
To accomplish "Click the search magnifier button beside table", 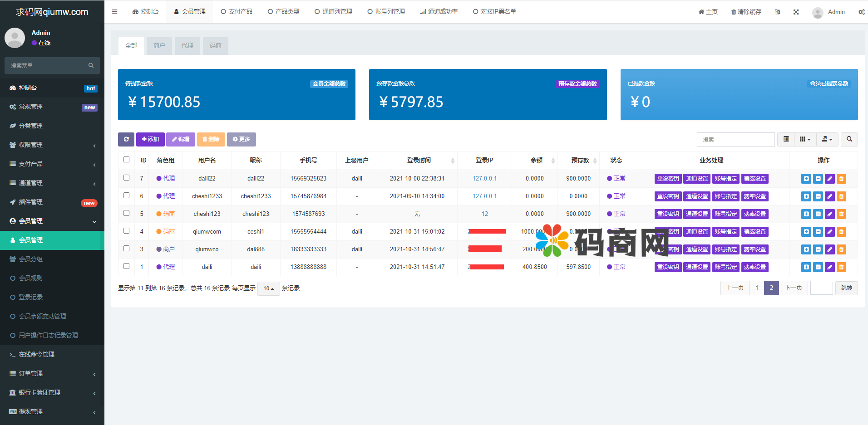I will [x=849, y=139].
